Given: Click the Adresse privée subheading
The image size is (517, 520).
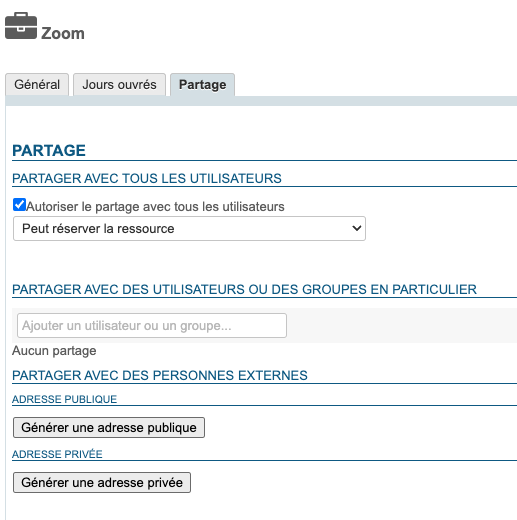Looking at the screenshot, I should (x=57, y=454).
